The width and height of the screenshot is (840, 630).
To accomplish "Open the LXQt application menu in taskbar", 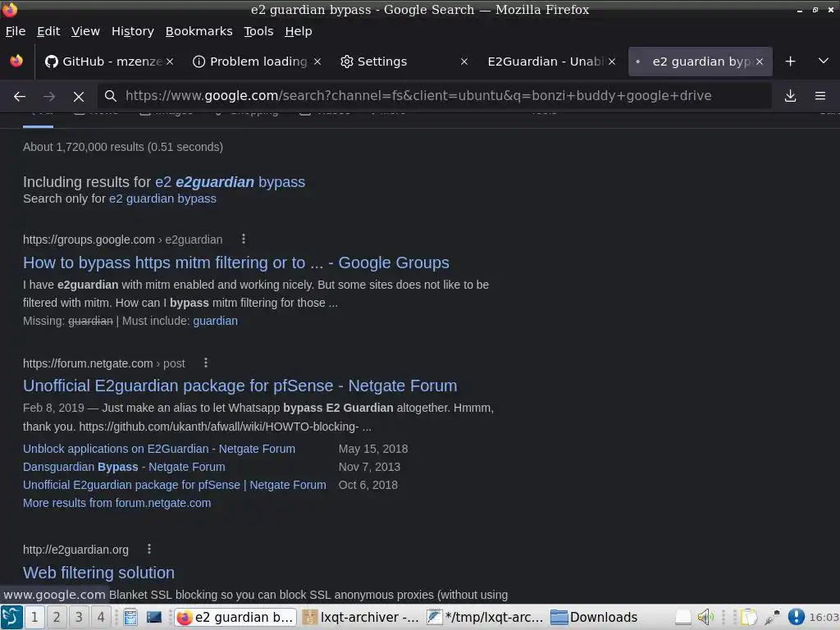I will pos(11,617).
